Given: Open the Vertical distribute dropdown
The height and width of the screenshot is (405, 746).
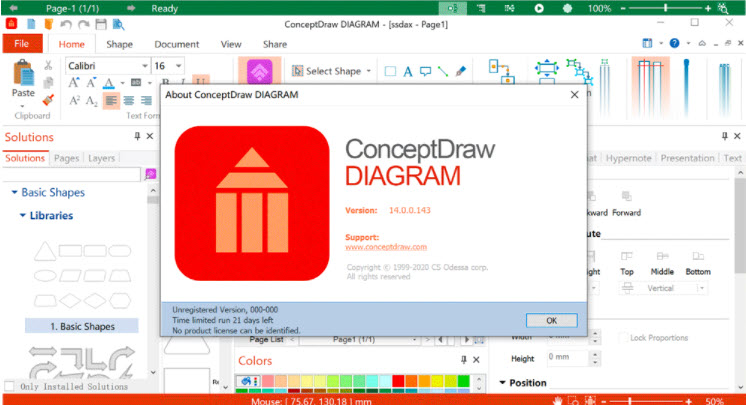Looking at the screenshot, I should [701, 288].
